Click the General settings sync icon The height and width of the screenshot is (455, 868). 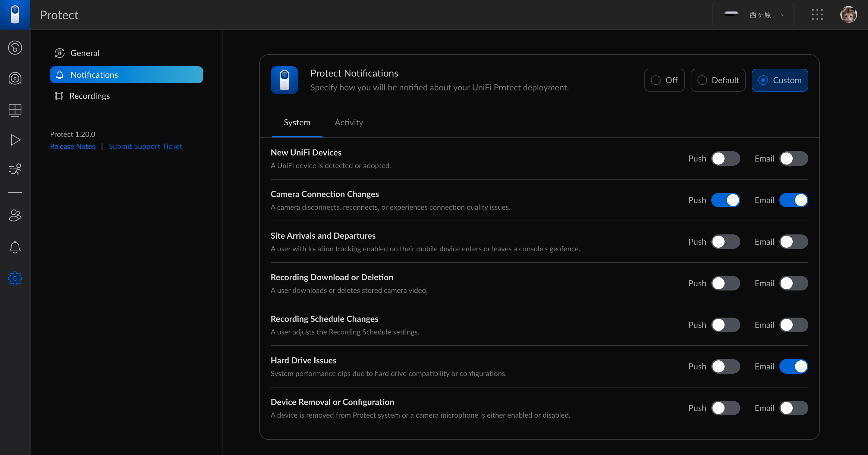(60, 53)
